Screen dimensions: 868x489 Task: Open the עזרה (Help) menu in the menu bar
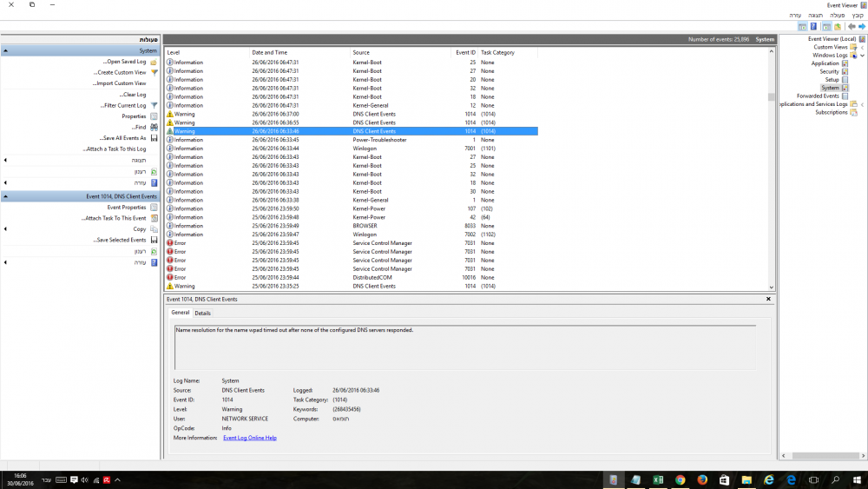pos(795,16)
